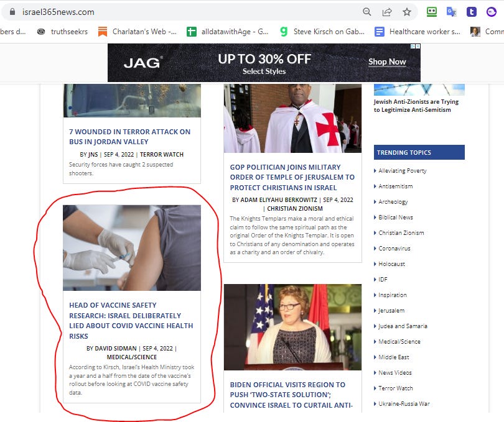Select Medical/Science in trending topics list
The image size is (504, 422).
[x=399, y=342]
